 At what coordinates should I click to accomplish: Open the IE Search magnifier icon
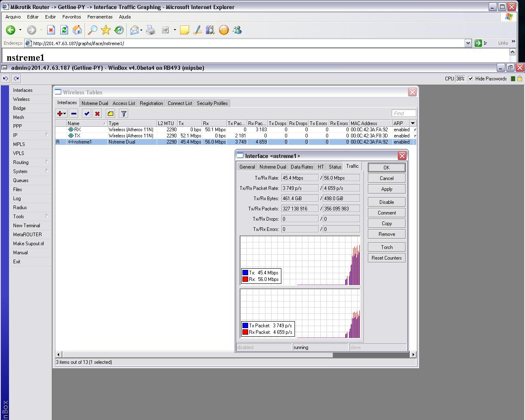[x=93, y=30]
